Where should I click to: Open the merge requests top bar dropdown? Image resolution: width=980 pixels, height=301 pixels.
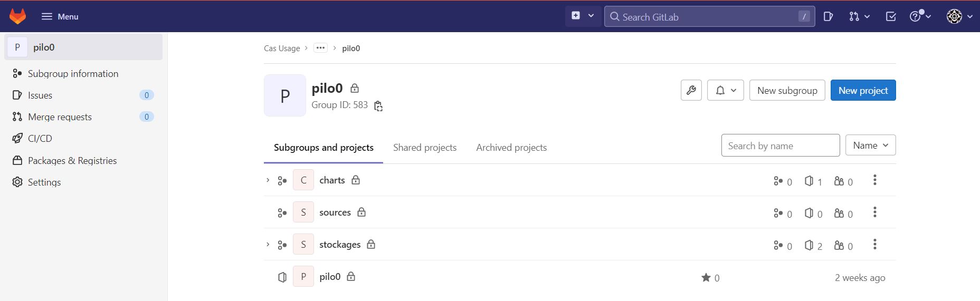(859, 17)
